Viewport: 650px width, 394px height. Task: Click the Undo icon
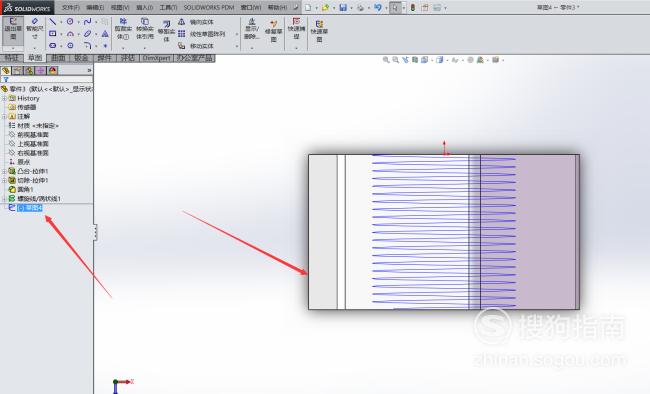[x=378, y=7]
